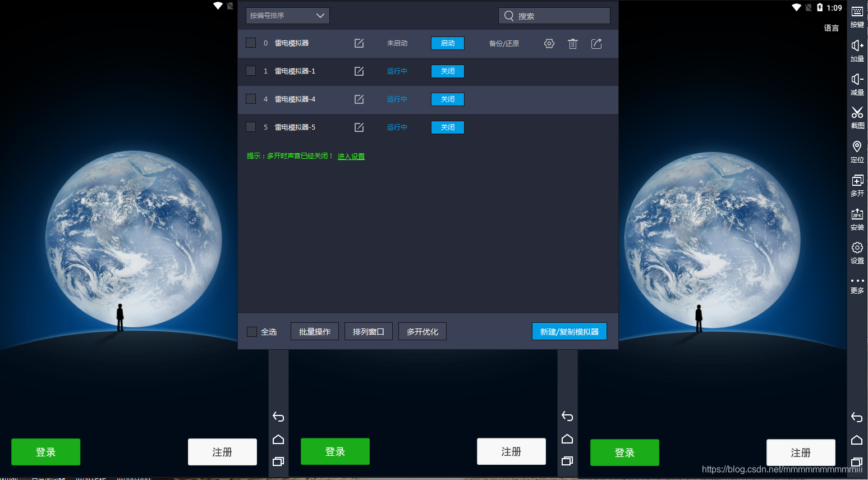Rename 雷电模拟器-1 with edit icon
Viewport: 868px width, 480px height.
359,71
